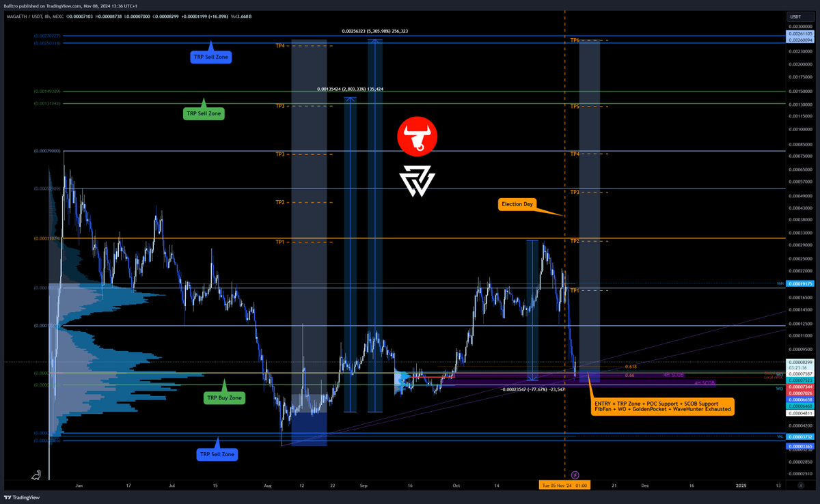Viewport: 820px width, 504px height.
Task: Click price label 0.00261105
Action: point(799,33)
